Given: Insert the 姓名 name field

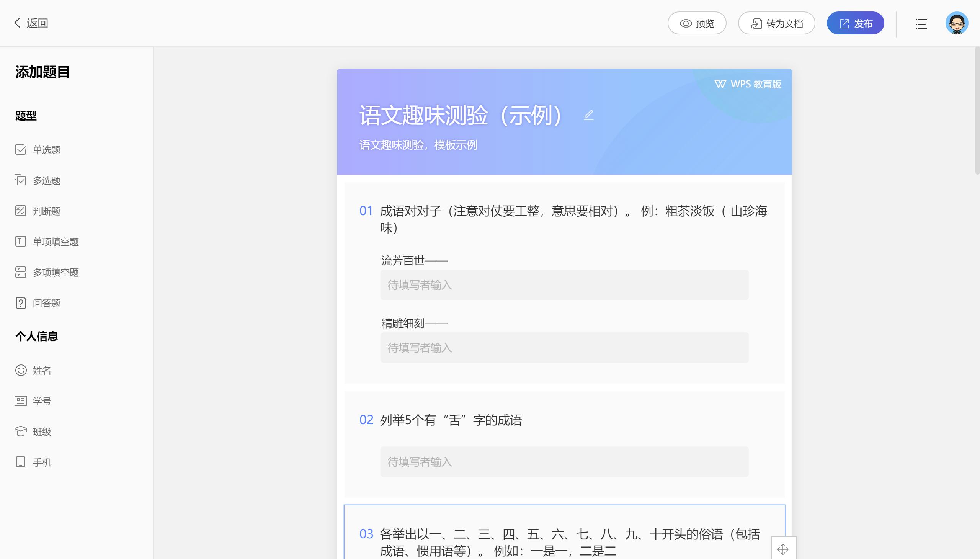Looking at the screenshot, I should coord(41,370).
